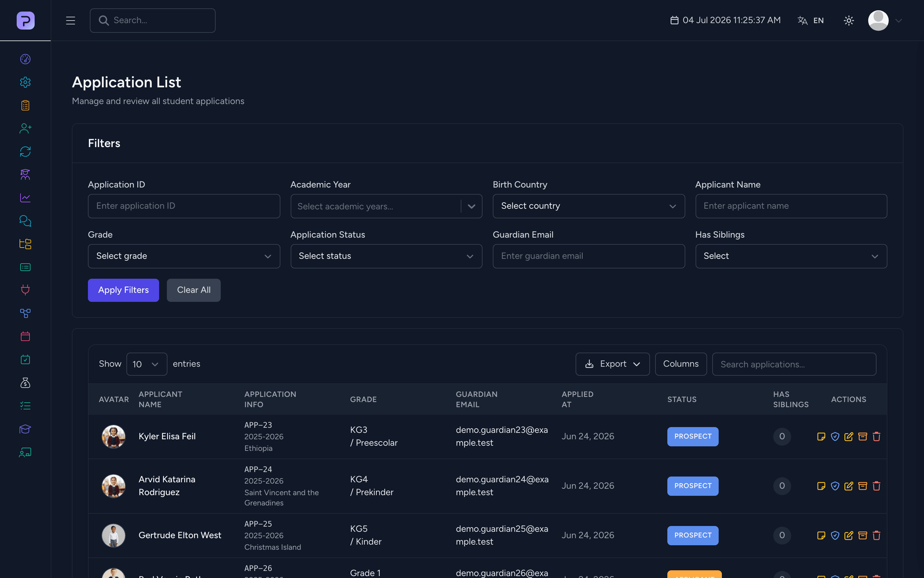
Task: Delete Gertrude Elton West application
Action: click(876, 535)
